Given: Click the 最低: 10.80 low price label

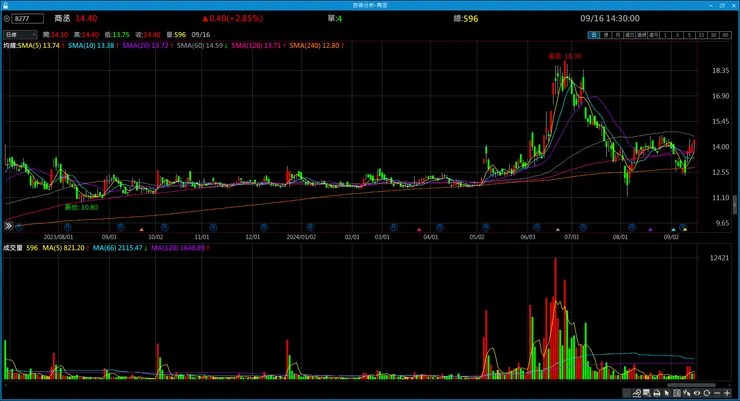Looking at the screenshot, I should (81, 207).
